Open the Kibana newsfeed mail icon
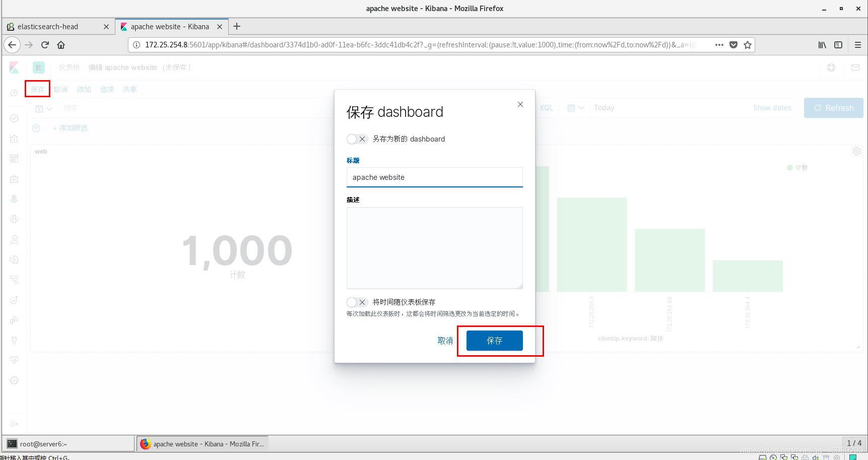Screen dimensions: 868x460 (855, 68)
